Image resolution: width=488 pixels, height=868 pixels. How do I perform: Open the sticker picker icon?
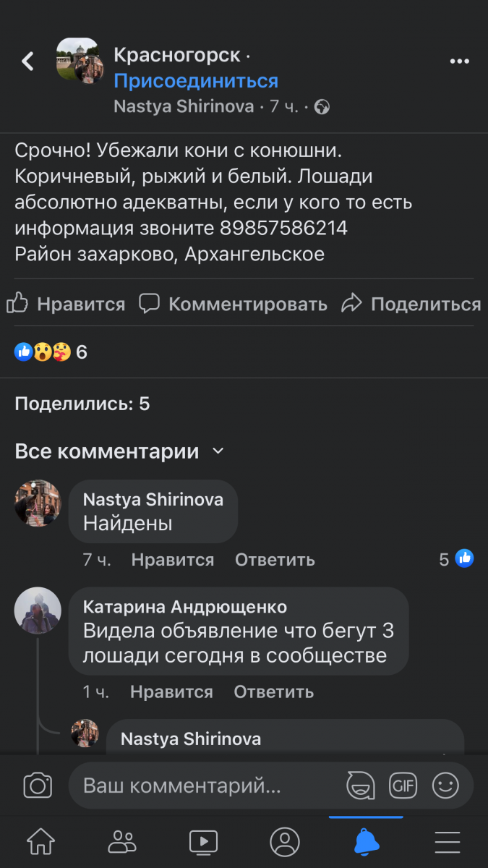361,786
